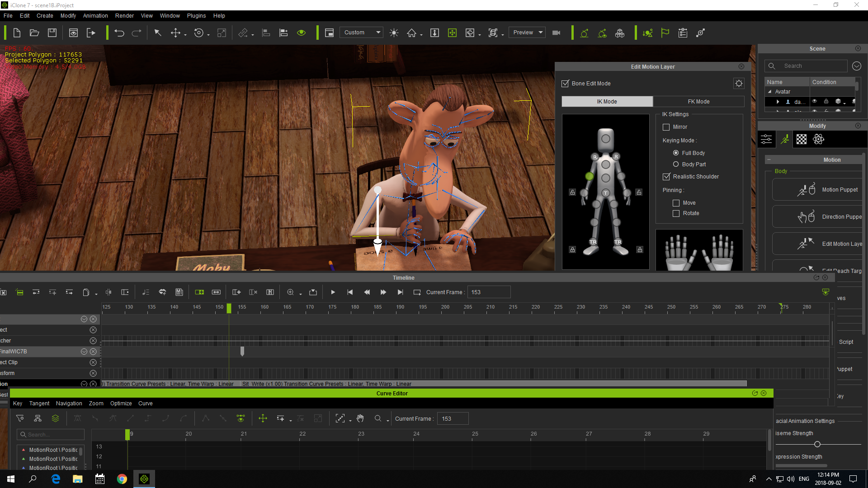The image size is (868, 488).
Task: Select the Move object tool
Action: tap(175, 33)
